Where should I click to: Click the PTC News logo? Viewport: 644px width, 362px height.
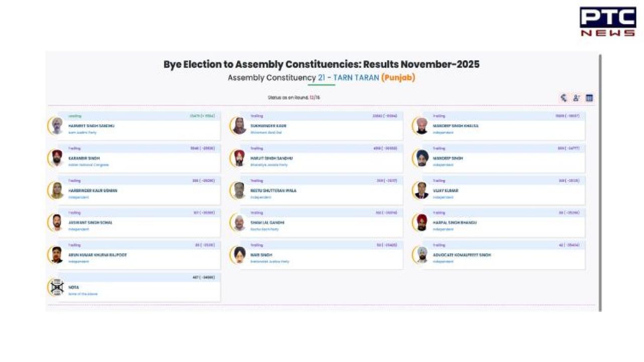[607, 21]
